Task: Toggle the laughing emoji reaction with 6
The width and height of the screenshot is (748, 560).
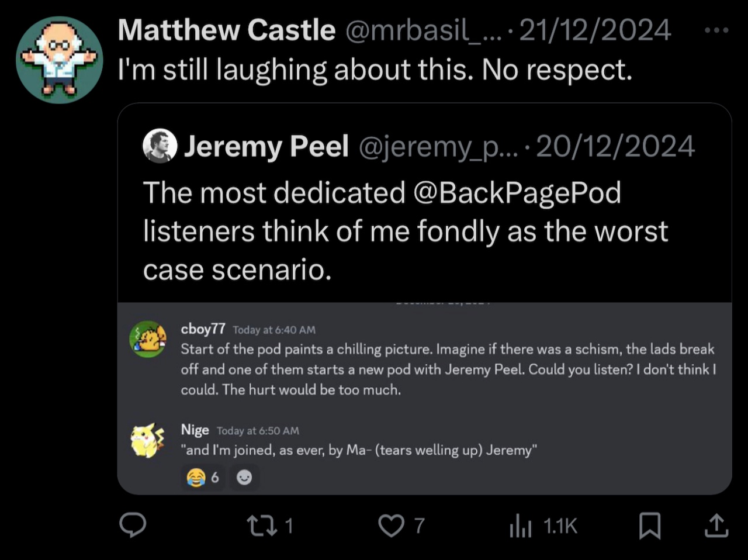Action: [203, 478]
